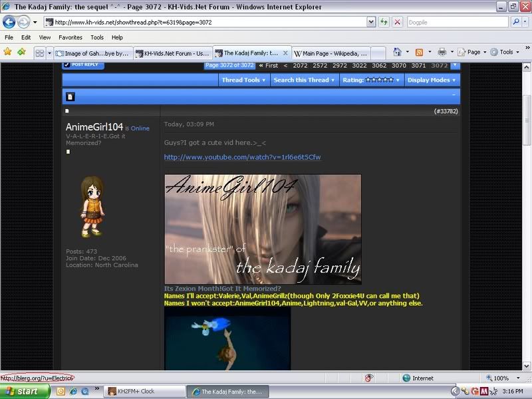
Task: Open Search this Thread dropdown
Action: 304,80
